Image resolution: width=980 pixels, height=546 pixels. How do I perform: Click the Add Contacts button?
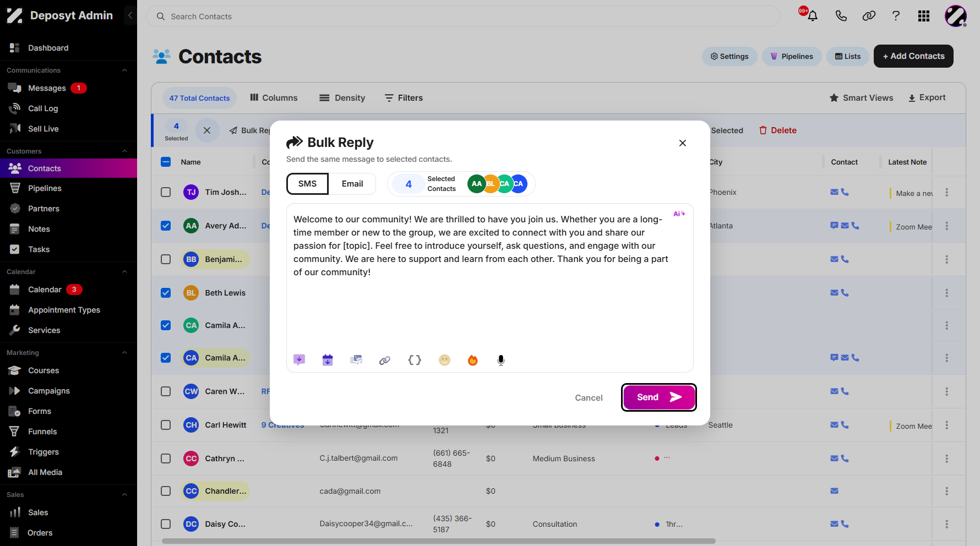coord(913,56)
